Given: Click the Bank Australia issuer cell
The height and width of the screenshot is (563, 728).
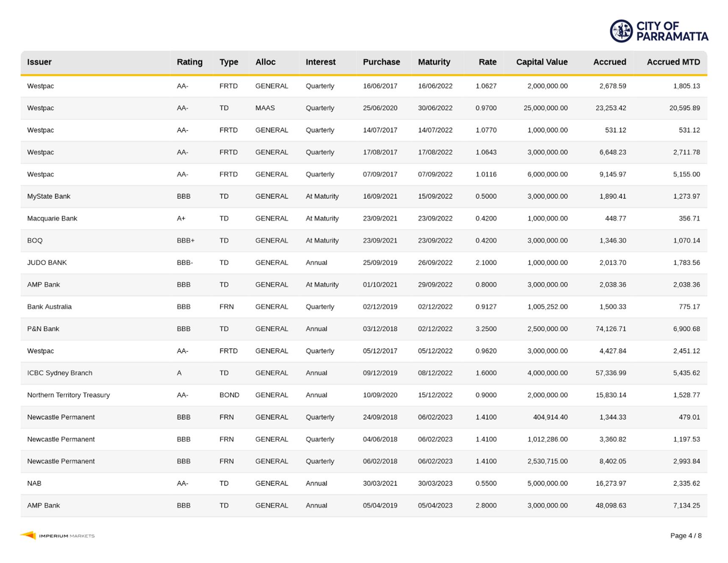Looking at the screenshot, I should [50, 307].
